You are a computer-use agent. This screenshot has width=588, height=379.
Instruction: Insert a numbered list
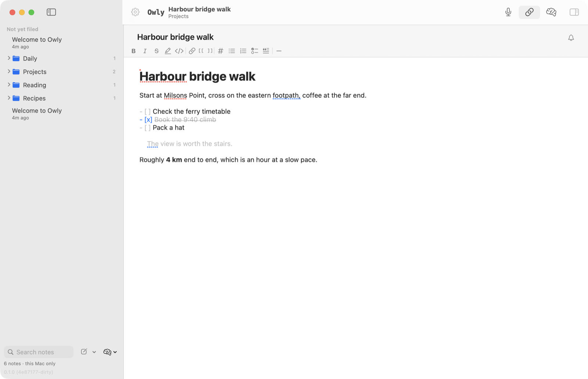pyautogui.click(x=243, y=51)
